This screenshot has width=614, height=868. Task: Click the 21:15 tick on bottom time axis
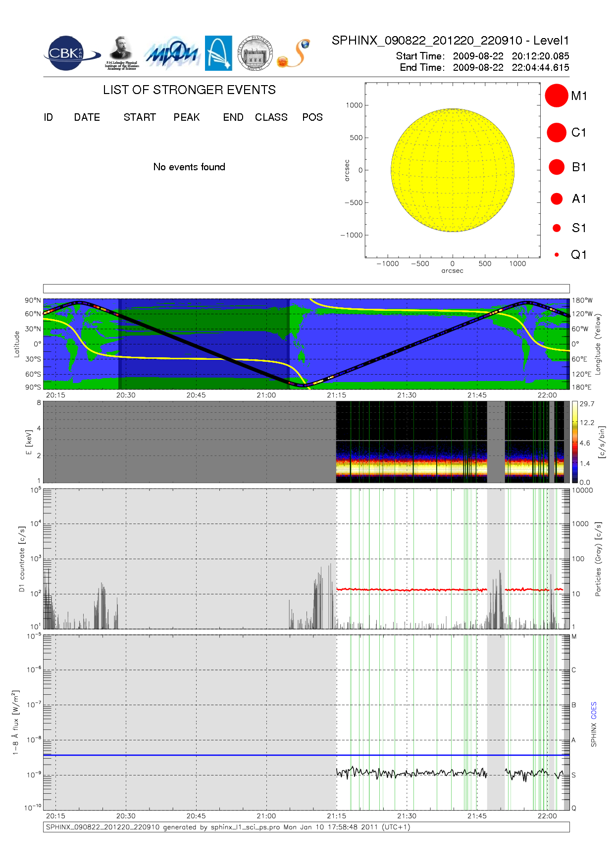[336, 816]
